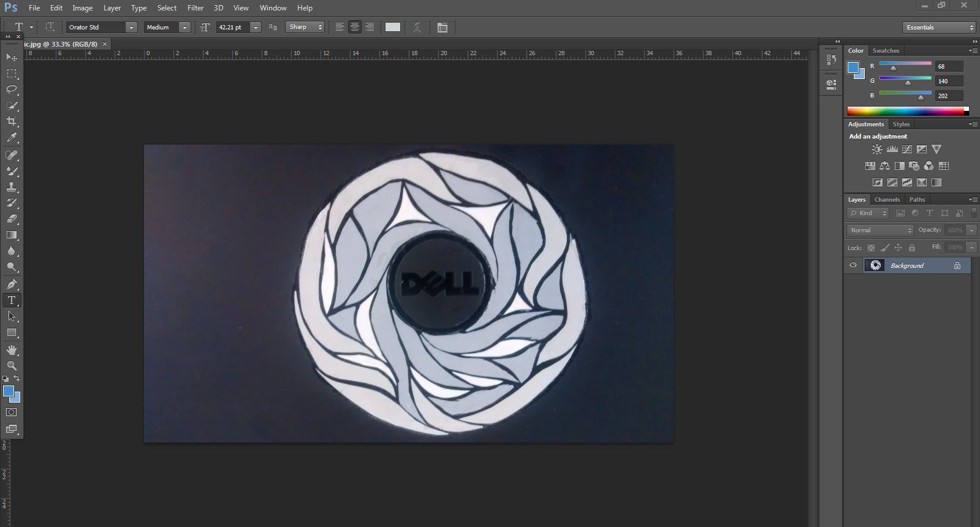The height and width of the screenshot is (527, 980).
Task: Click the create warped text icon
Action: (x=417, y=28)
